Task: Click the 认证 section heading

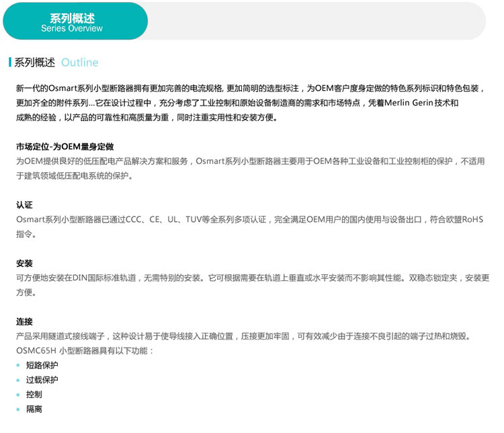Action: tap(24, 205)
